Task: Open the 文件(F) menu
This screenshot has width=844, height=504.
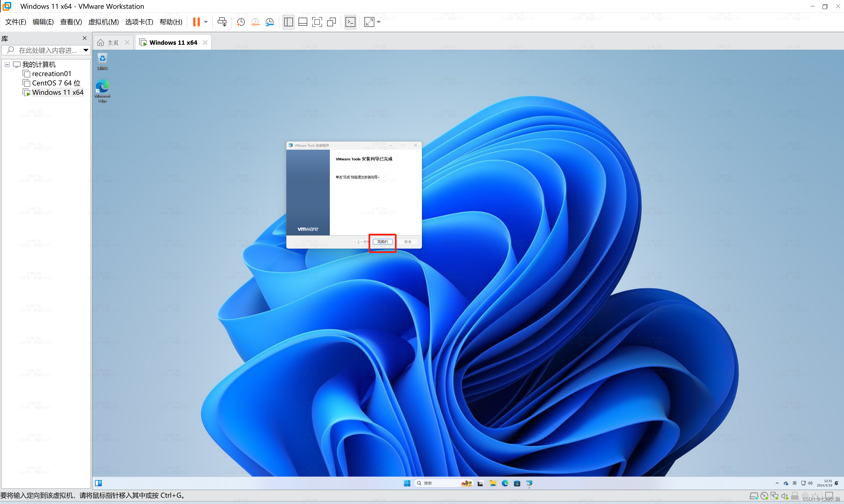Action: (x=16, y=22)
